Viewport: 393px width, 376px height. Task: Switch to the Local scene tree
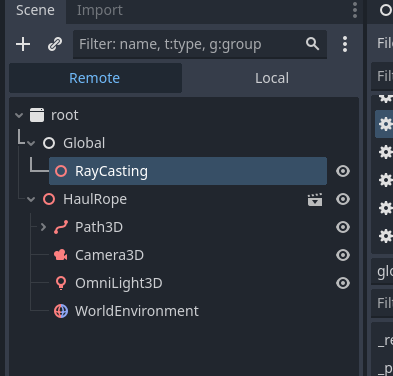tap(272, 78)
